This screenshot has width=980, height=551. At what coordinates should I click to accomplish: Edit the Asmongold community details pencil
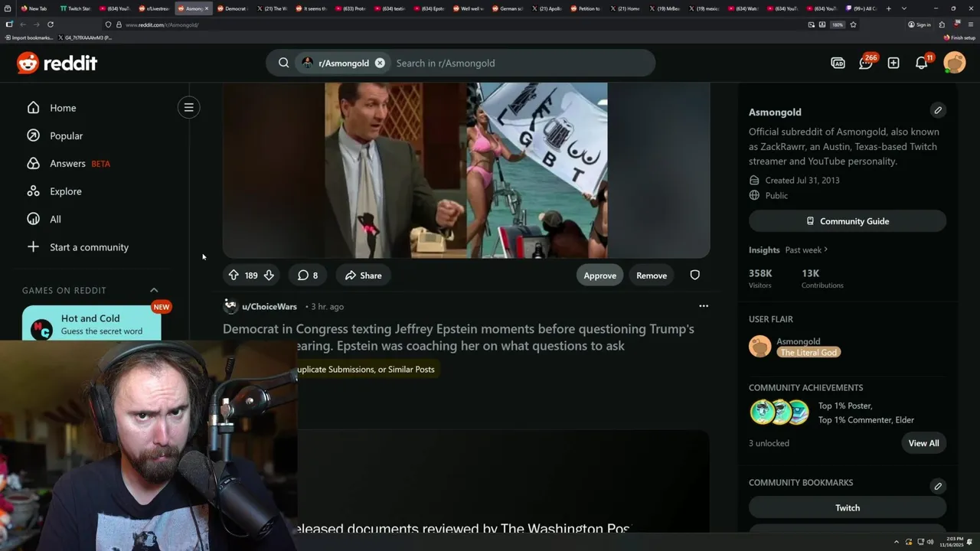point(938,110)
